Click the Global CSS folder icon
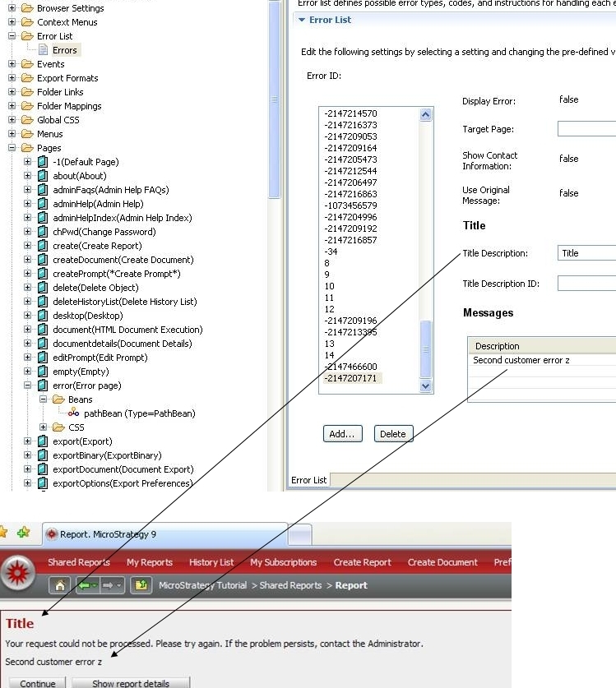Screen dimensions: 616x688 (27, 120)
